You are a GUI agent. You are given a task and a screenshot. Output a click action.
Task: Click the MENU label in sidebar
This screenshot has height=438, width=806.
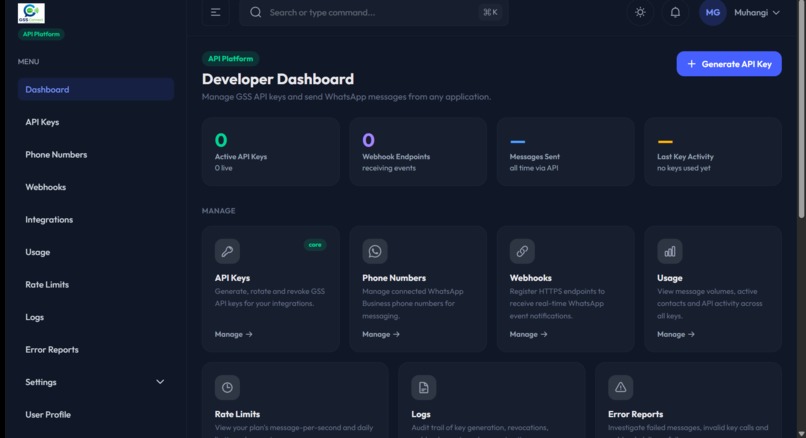point(28,62)
